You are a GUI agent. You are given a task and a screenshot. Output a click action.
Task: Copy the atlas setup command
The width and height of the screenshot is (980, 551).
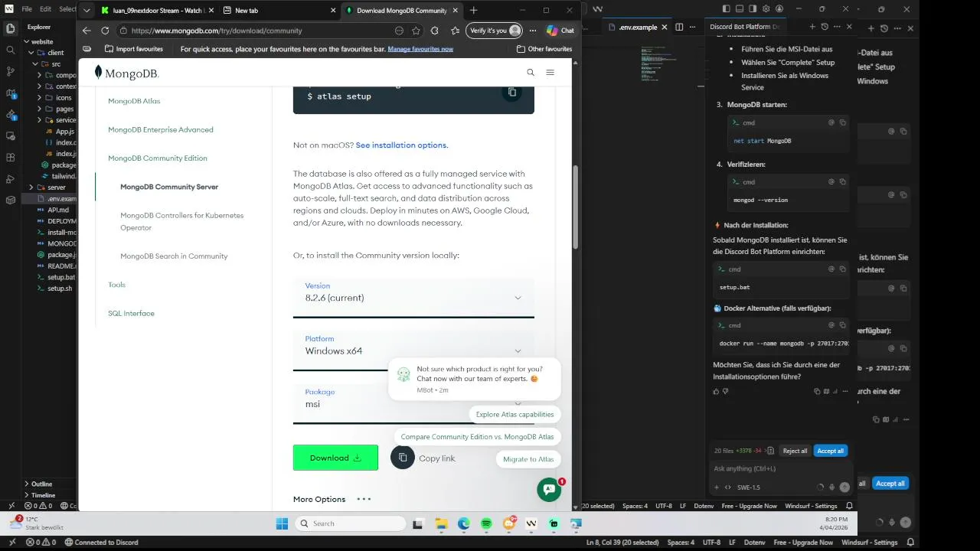[x=512, y=92]
